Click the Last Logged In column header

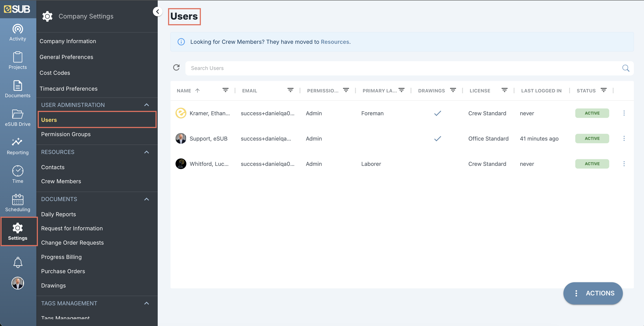541,91
